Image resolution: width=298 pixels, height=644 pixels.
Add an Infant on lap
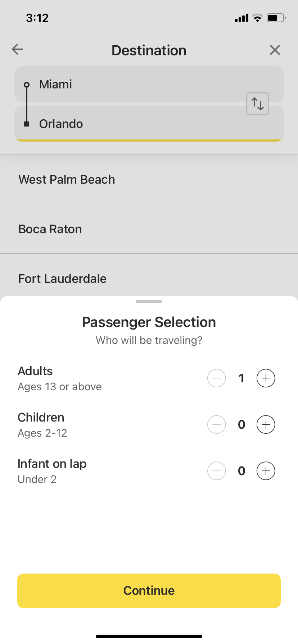[266, 471]
